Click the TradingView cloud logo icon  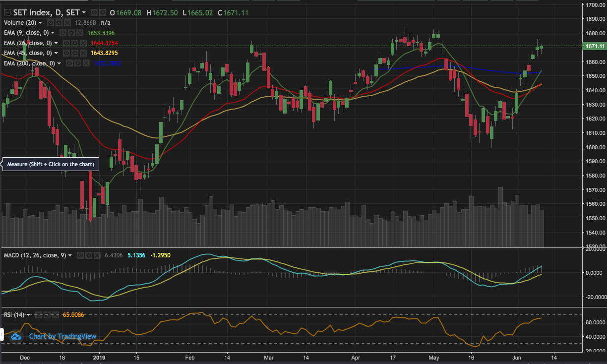(x=16, y=336)
